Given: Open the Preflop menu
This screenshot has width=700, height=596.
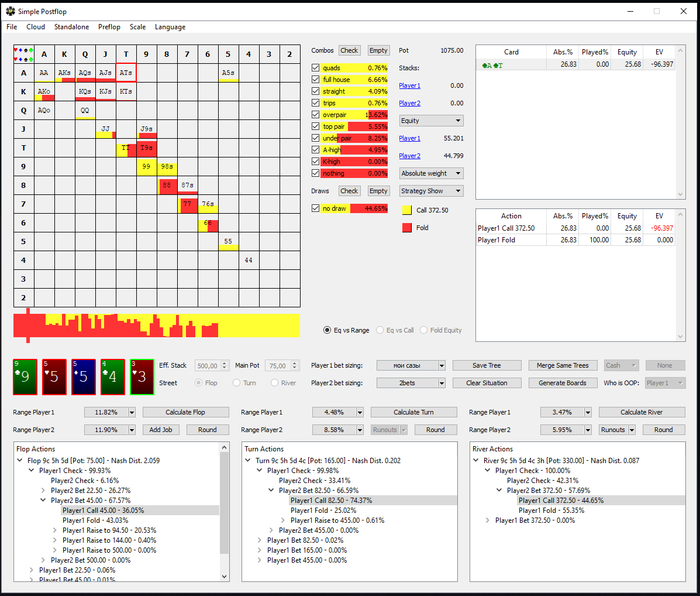Looking at the screenshot, I should (109, 27).
